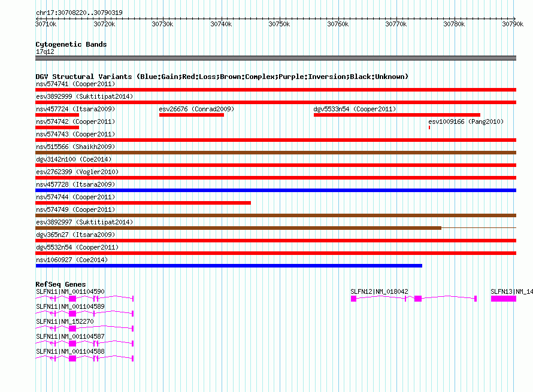
Task: Click the nsv574749 (Cooper2011) label
Action: click(75, 209)
